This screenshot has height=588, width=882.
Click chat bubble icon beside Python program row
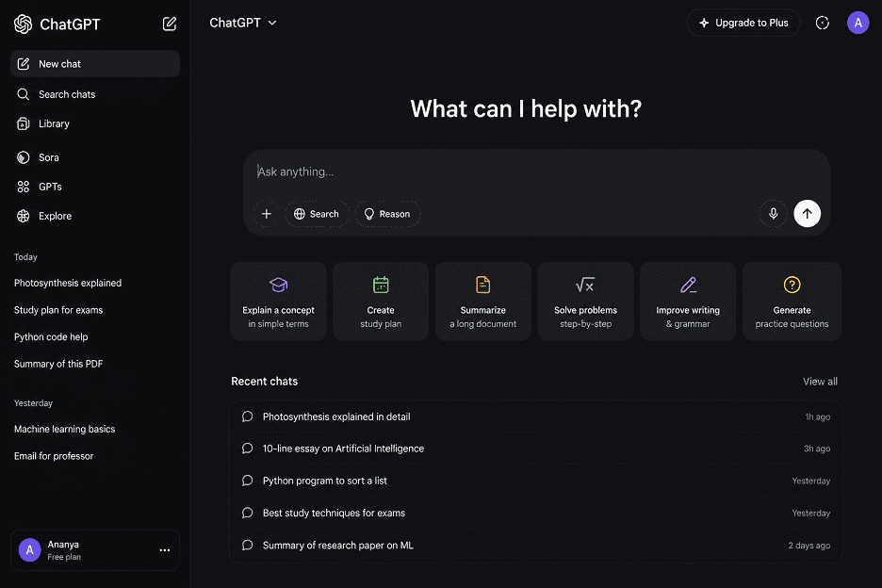247,481
